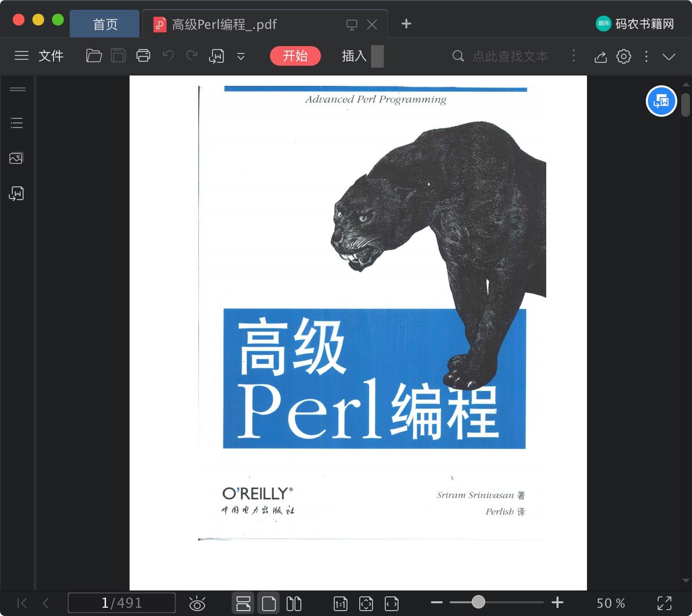Click the scroll down arrow
Screen dimensions: 692x616
686,581
